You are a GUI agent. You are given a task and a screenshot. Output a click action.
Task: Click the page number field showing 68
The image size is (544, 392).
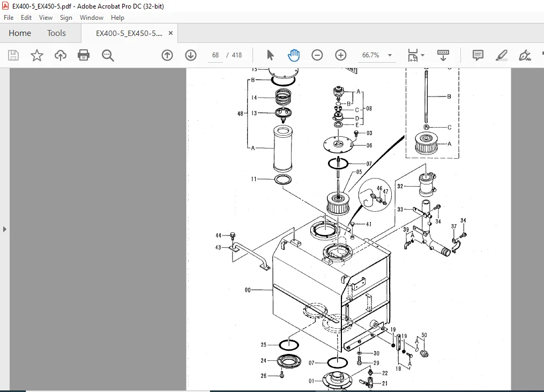pyautogui.click(x=215, y=55)
